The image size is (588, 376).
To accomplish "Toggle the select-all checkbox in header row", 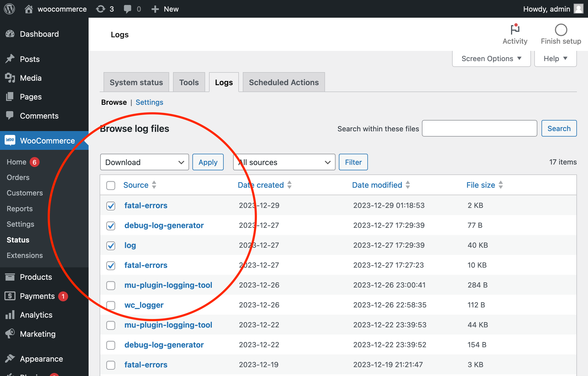I will (x=110, y=185).
